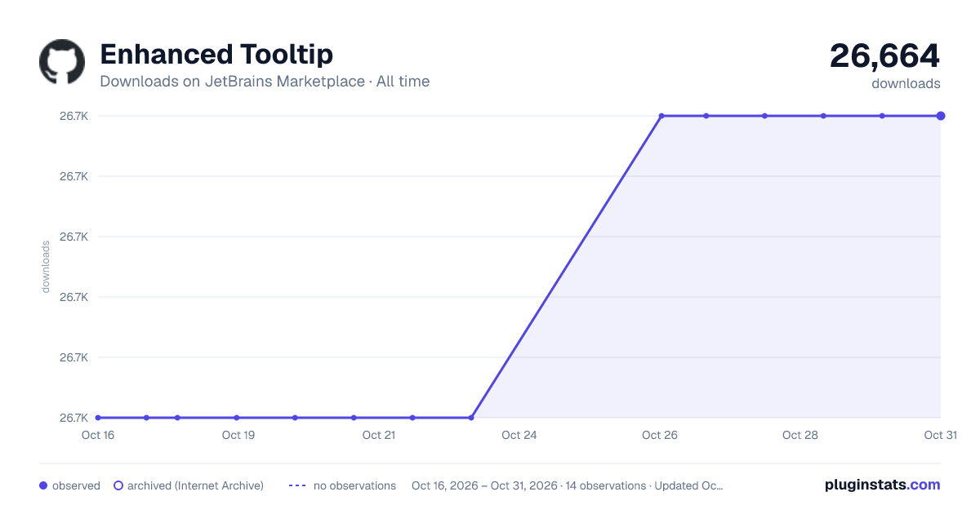Viewport: 980px width, 514px height.
Task: Click the Oct 28 axis label
Action: tap(800, 435)
